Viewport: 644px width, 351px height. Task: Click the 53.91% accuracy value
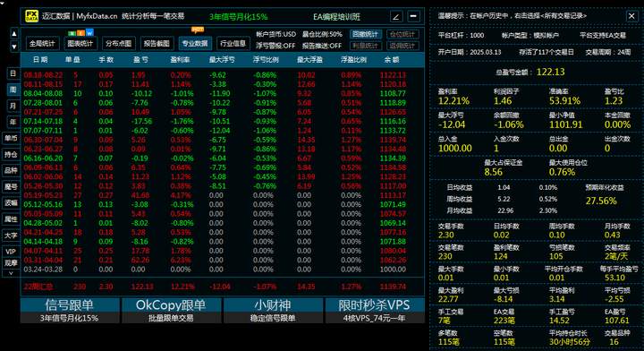[x=564, y=101]
